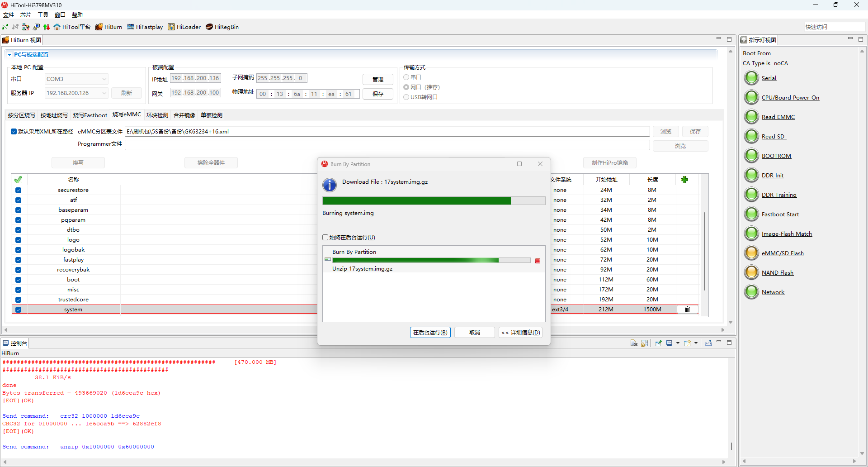
Task: Uncheck the fastplay partition checkbox
Action: [x=18, y=260]
